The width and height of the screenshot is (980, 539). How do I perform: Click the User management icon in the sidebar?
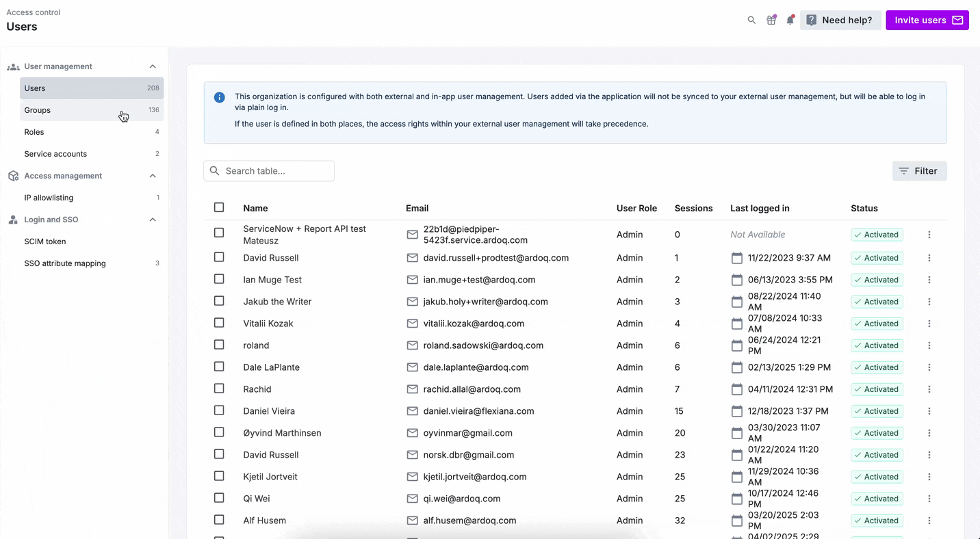click(x=13, y=66)
